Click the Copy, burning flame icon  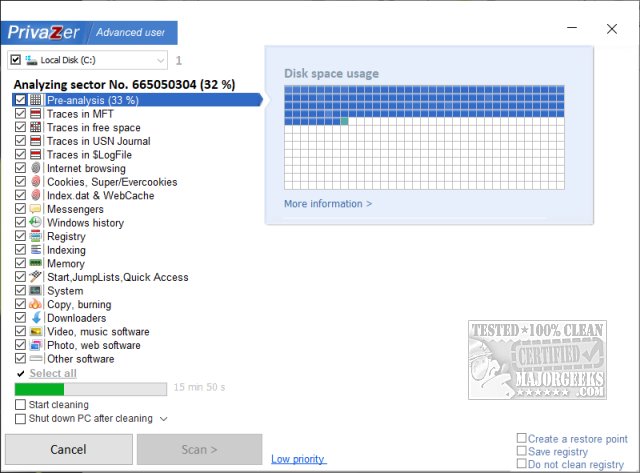point(36,304)
